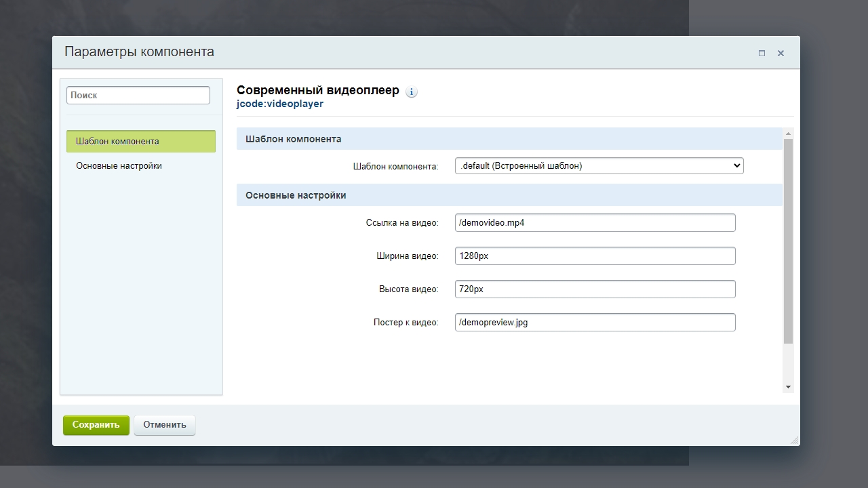Click the info icon beside Современный видеоплеер
The image size is (868, 488).
coord(412,91)
